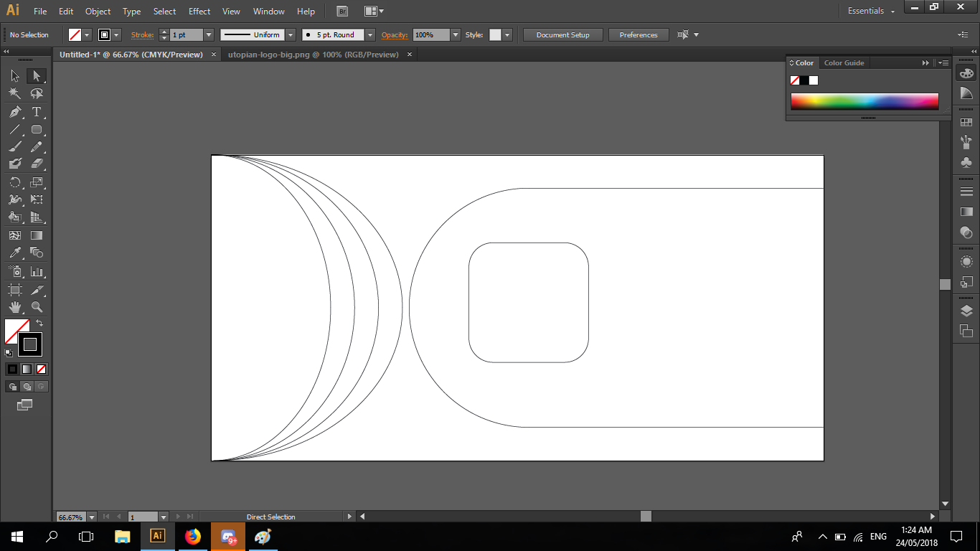
Task: Click the Preferences button
Action: point(639,34)
